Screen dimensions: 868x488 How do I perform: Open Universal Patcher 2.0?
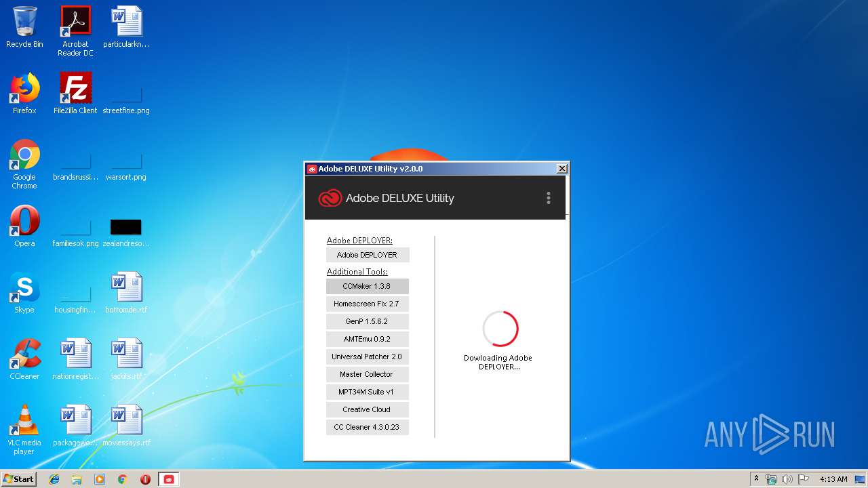367,357
